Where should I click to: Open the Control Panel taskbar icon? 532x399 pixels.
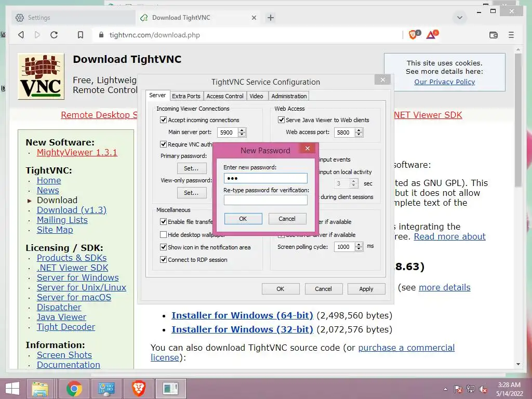click(x=106, y=389)
